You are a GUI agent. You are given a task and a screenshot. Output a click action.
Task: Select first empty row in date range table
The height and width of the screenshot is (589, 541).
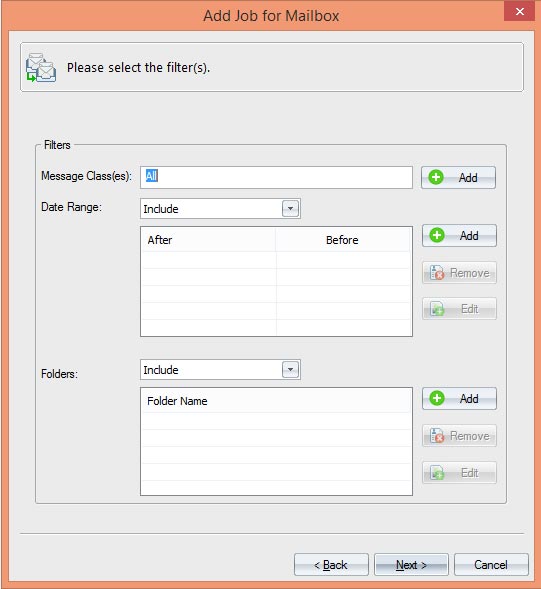276,260
